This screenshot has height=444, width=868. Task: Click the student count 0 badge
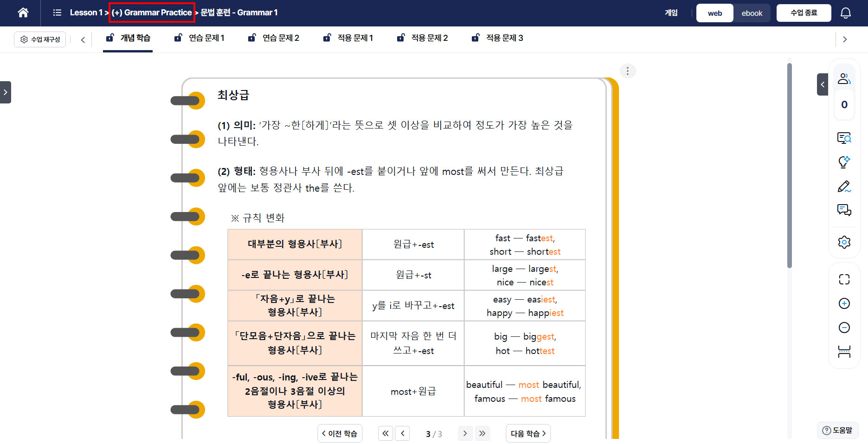[x=844, y=105]
